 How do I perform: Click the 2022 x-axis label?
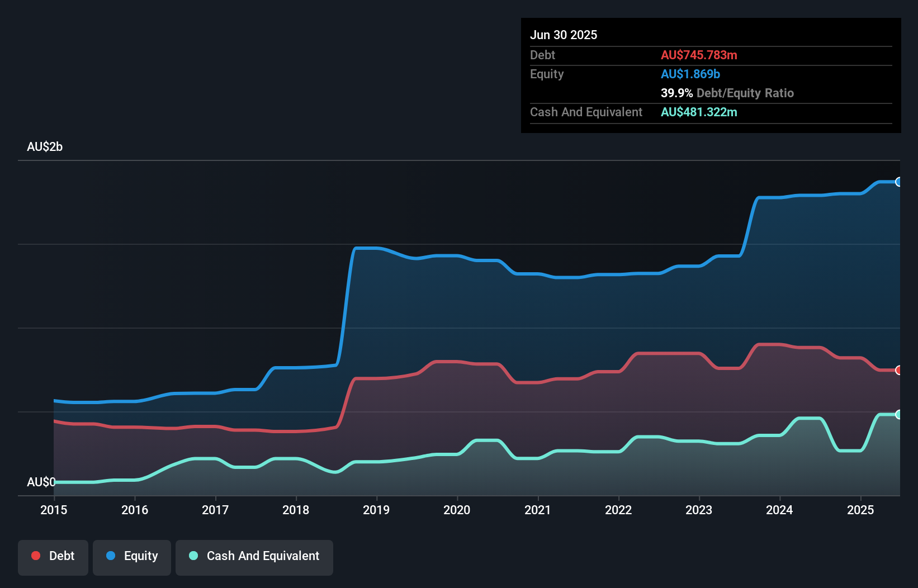tap(618, 510)
